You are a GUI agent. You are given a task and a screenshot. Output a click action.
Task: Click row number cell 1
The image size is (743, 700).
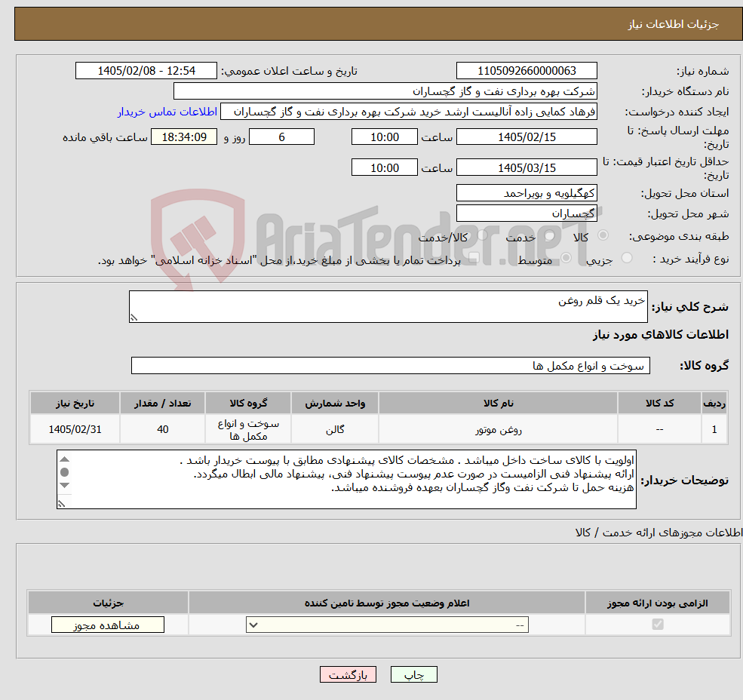714,429
